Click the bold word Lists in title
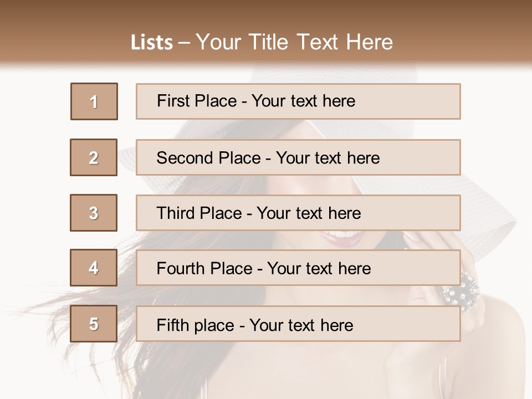The image size is (532, 399). [x=152, y=43]
